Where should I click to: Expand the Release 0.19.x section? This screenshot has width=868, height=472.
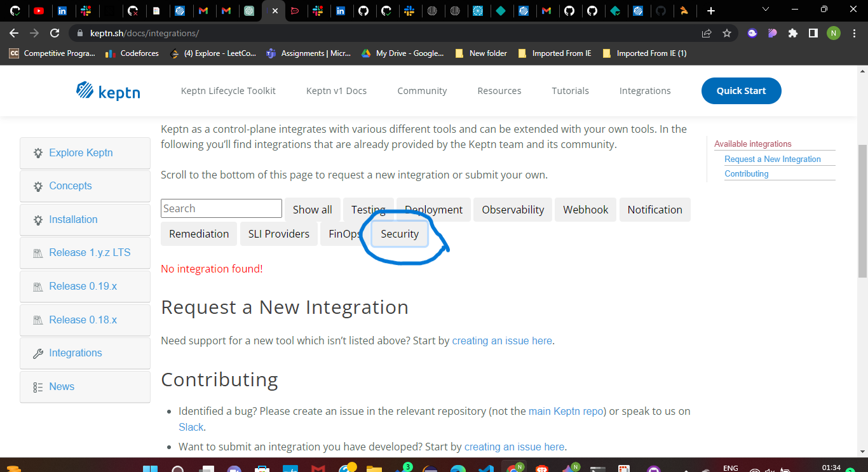click(83, 286)
